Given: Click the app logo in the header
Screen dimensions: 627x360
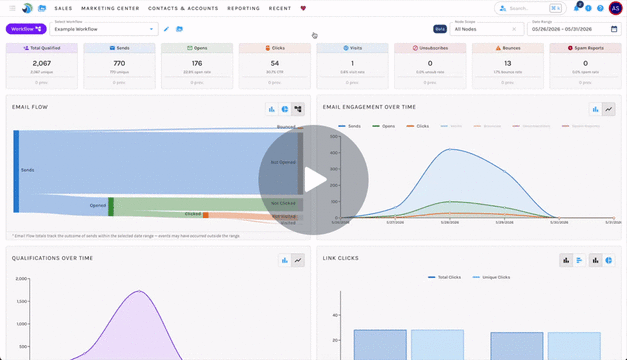Looking at the screenshot, I should pos(27,8).
